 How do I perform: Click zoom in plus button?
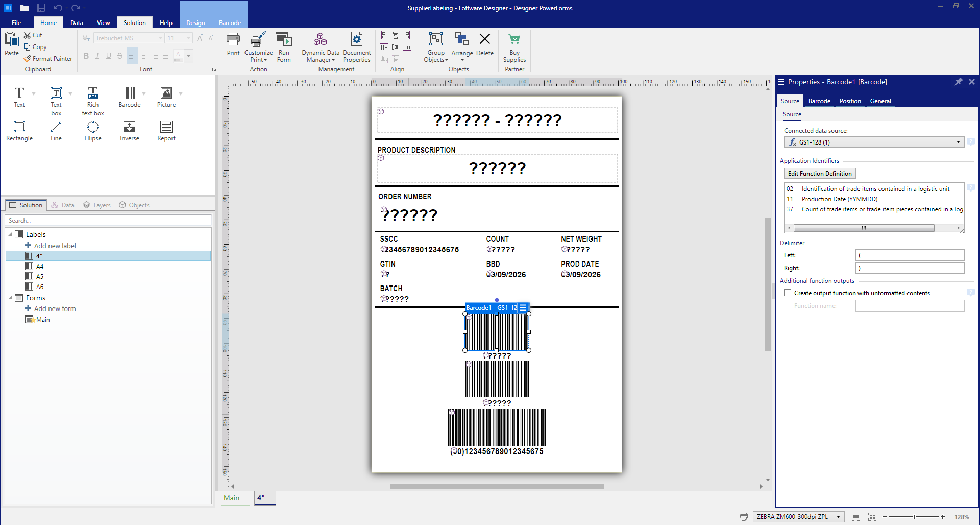click(943, 517)
